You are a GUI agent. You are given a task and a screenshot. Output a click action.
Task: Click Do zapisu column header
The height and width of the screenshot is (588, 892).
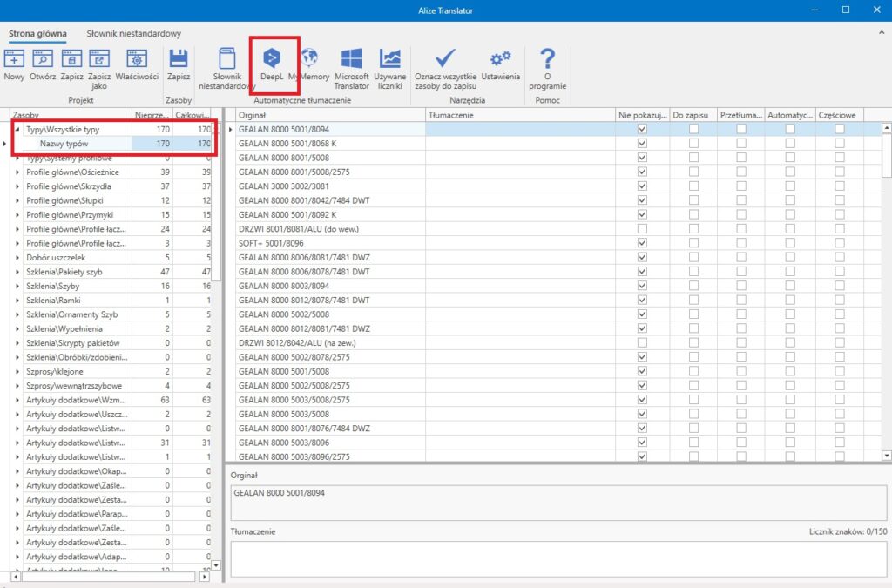(693, 115)
